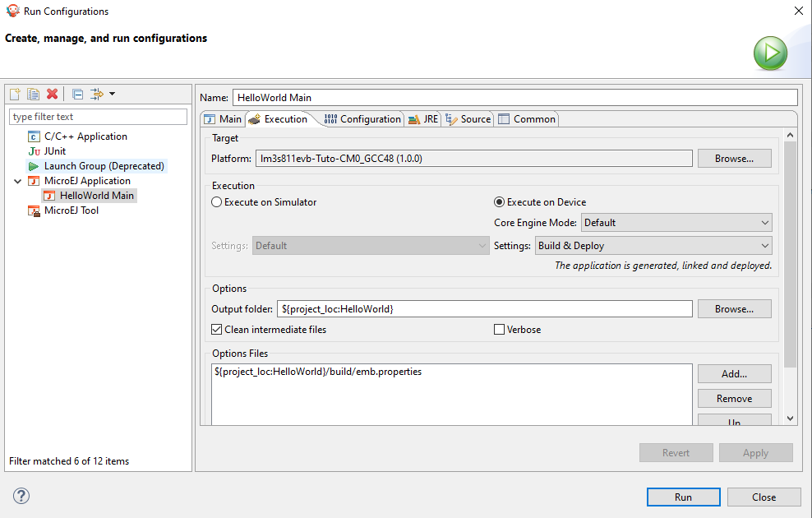
Task: Enable the Verbose option
Action: pos(499,329)
